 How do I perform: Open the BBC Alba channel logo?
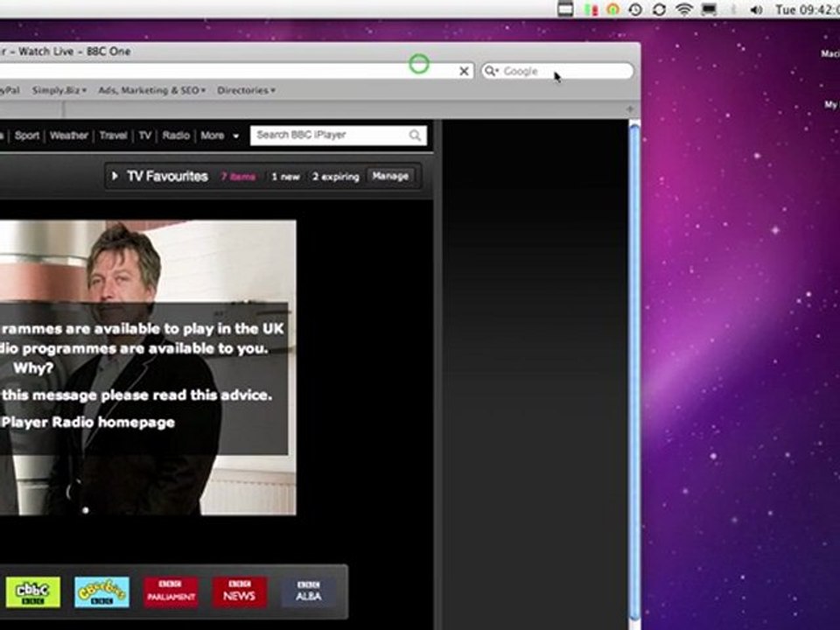tap(309, 591)
